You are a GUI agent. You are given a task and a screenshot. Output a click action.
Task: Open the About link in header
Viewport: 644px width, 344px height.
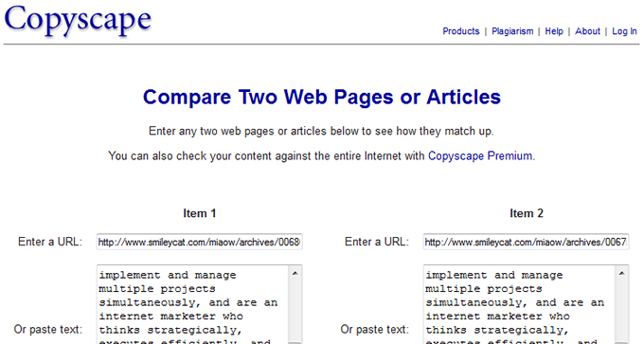tap(587, 31)
